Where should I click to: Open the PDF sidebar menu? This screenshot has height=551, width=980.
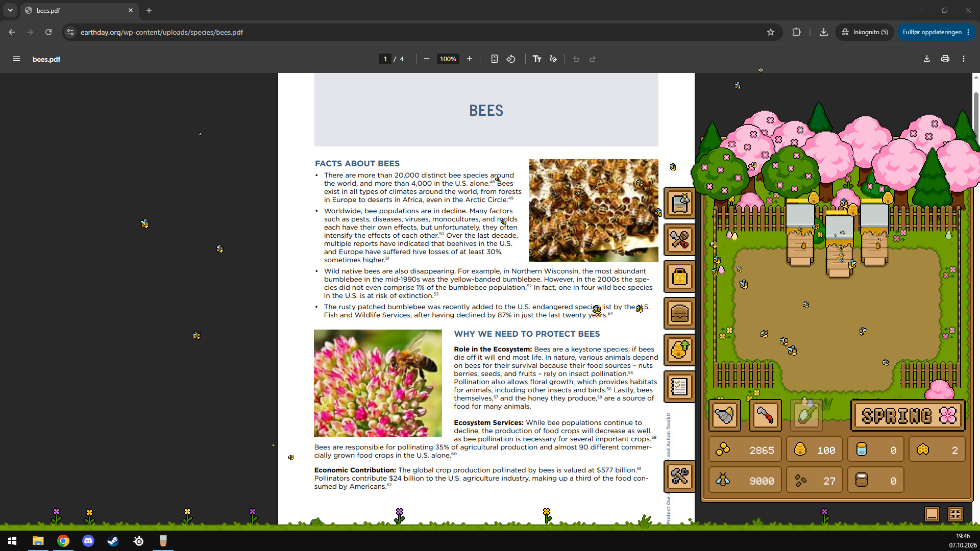pos(16,59)
